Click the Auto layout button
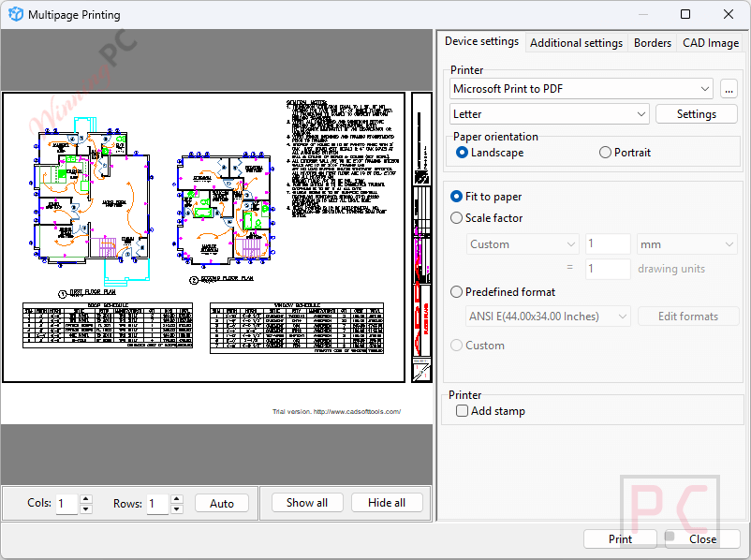 click(x=222, y=504)
